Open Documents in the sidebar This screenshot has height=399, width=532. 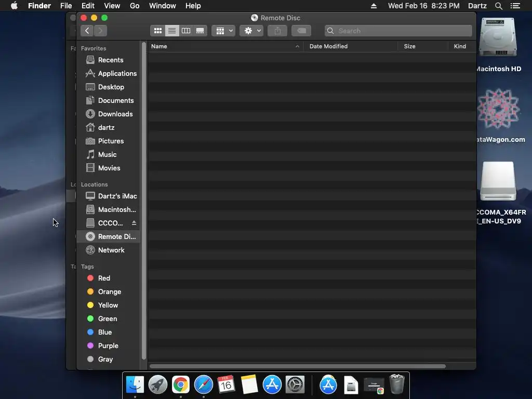(x=109, y=101)
